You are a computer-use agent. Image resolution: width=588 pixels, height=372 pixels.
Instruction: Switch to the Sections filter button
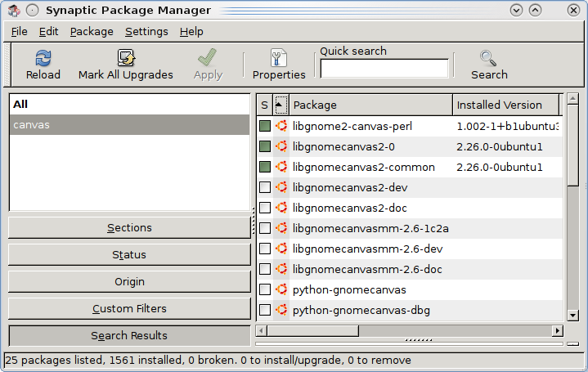click(129, 228)
